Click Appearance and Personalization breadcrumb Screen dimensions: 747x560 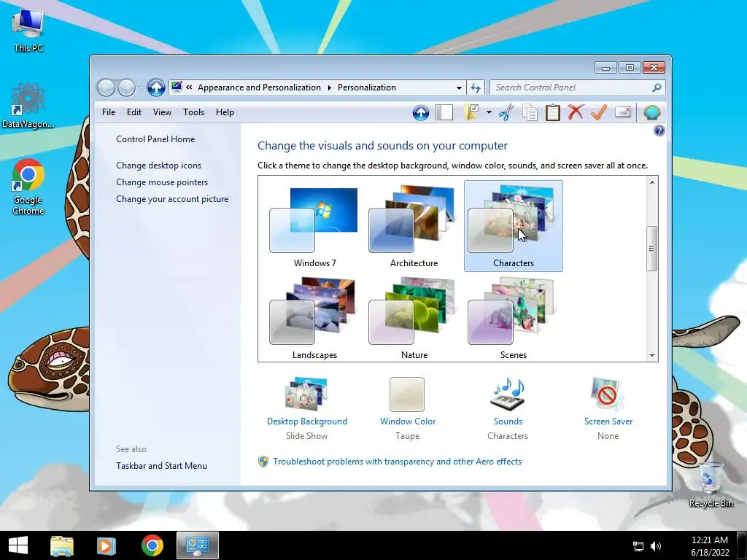click(x=259, y=87)
